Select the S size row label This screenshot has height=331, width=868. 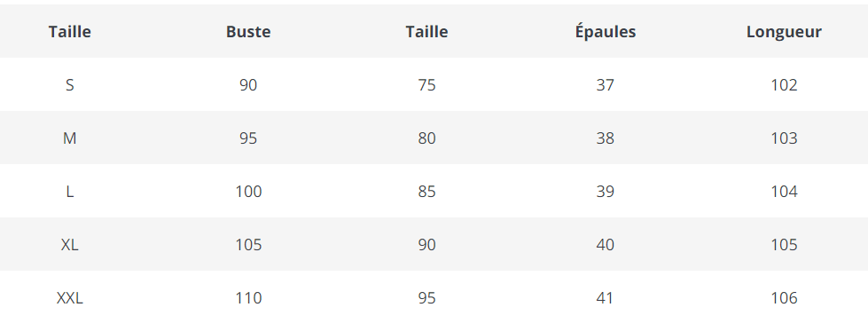pos(69,85)
